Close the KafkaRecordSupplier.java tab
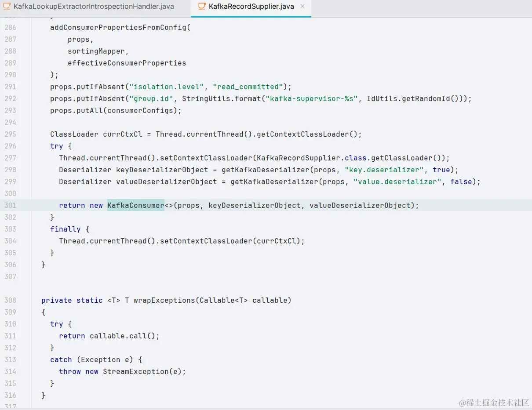This screenshot has height=410, width=532. coord(302,7)
